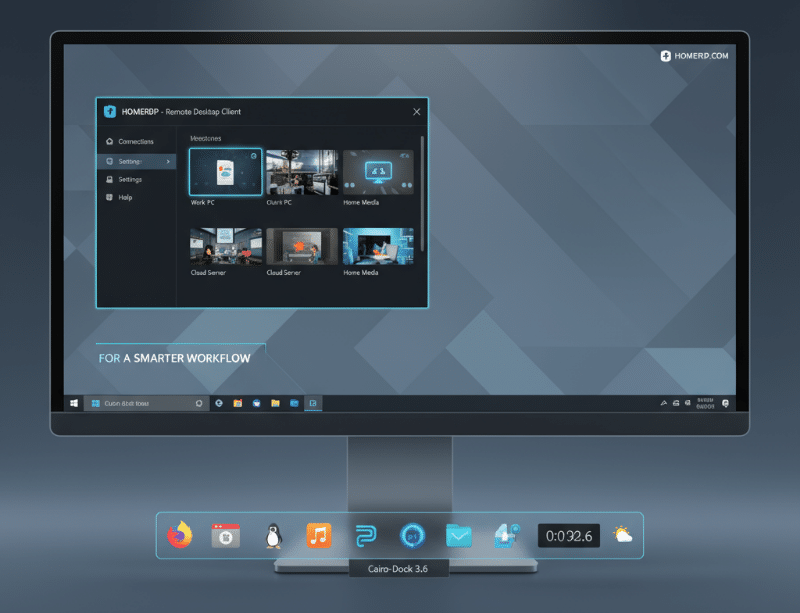Open the Connections section in HomeRDP sidebar
Viewport: 800px width, 613px height.
[x=133, y=141]
